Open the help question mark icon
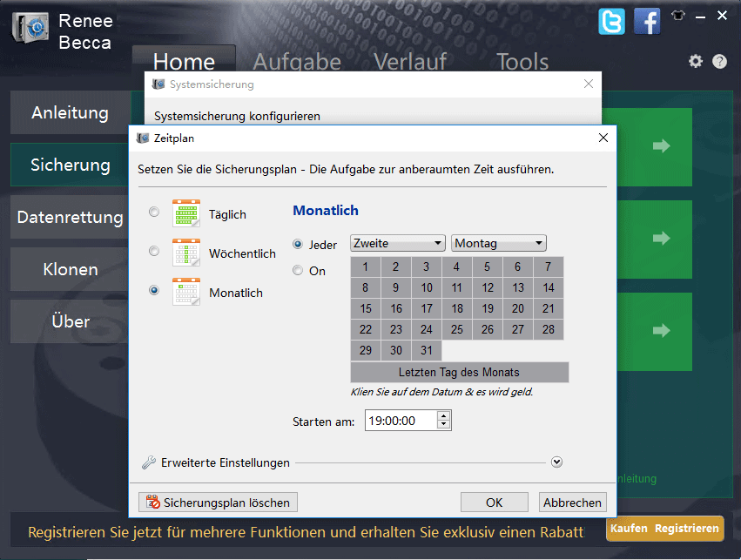 (x=719, y=62)
